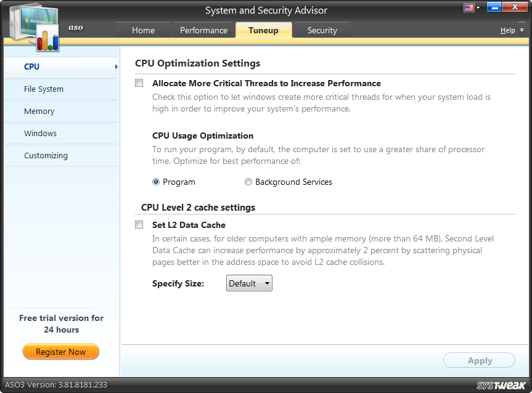This screenshot has height=393, width=532.
Task: Switch to the Performance tab
Action: 204,30
